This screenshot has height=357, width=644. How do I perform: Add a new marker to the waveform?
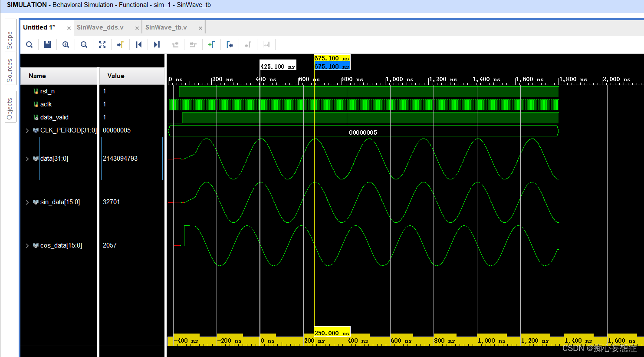211,44
